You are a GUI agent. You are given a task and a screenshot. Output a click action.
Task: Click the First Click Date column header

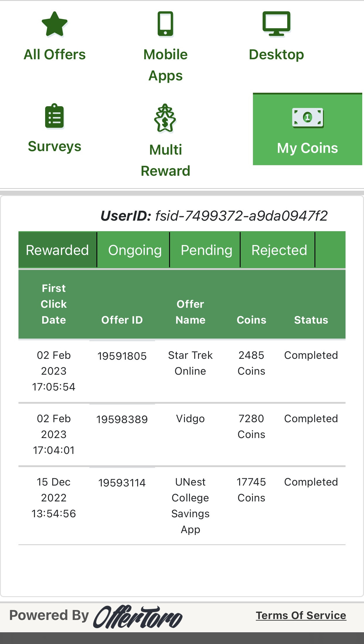pyautogui.click(x=54, y=304)
